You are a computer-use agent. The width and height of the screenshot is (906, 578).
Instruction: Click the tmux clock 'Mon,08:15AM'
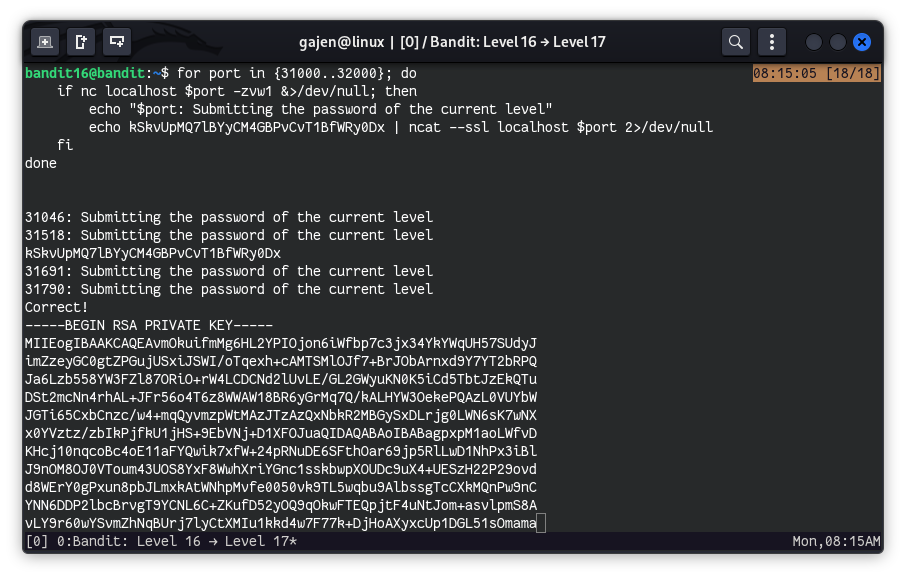coord(836,542)
